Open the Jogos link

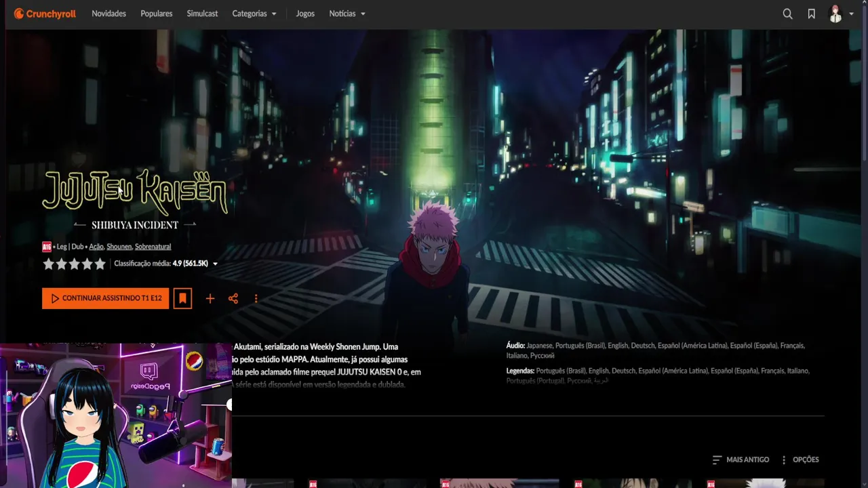pos(305,14)
